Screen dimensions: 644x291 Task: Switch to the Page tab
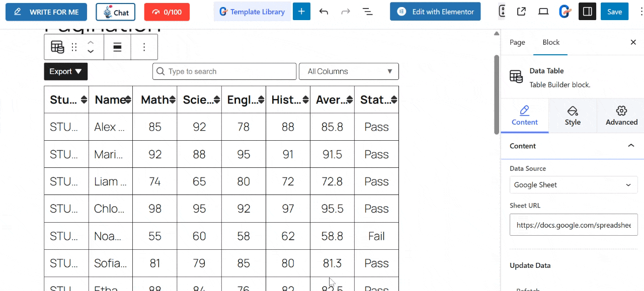tap(517, 42)
